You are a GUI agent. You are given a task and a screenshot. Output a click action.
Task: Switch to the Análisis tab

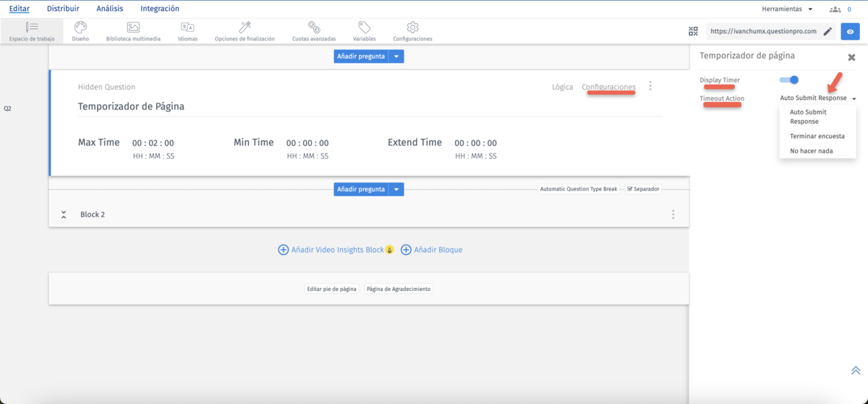[x=110, y=9]
